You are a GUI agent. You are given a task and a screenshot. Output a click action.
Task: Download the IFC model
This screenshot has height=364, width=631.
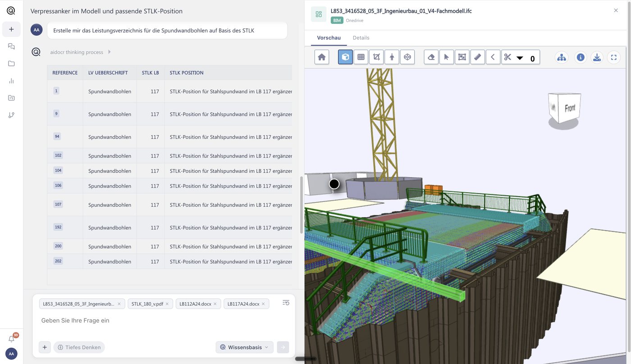point(597,57)
